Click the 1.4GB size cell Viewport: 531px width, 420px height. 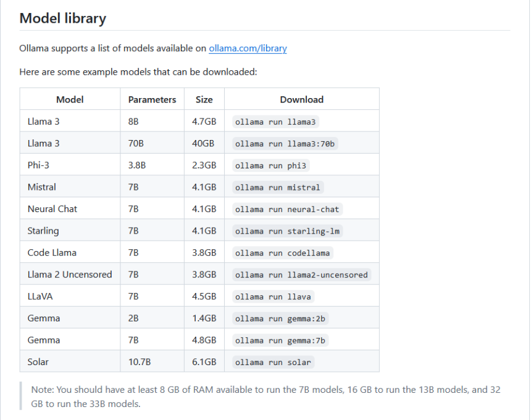point(204,318)
